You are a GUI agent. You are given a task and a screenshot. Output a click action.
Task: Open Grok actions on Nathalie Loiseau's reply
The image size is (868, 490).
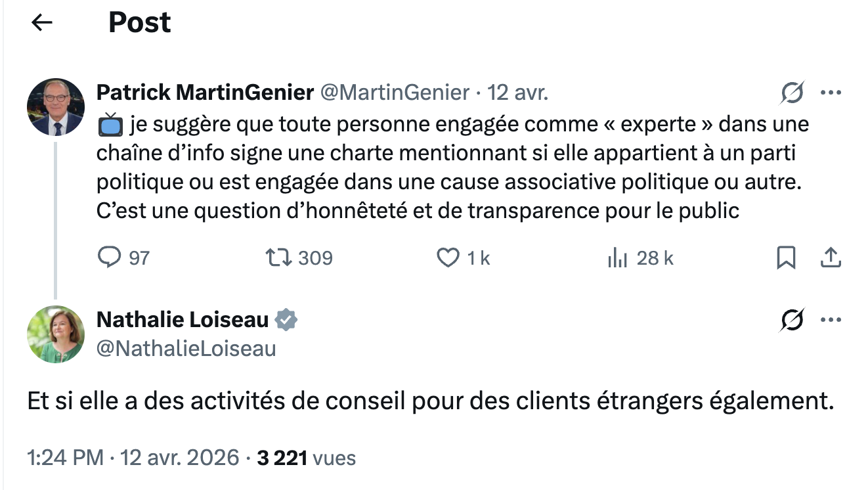click(x=792, y=321)
